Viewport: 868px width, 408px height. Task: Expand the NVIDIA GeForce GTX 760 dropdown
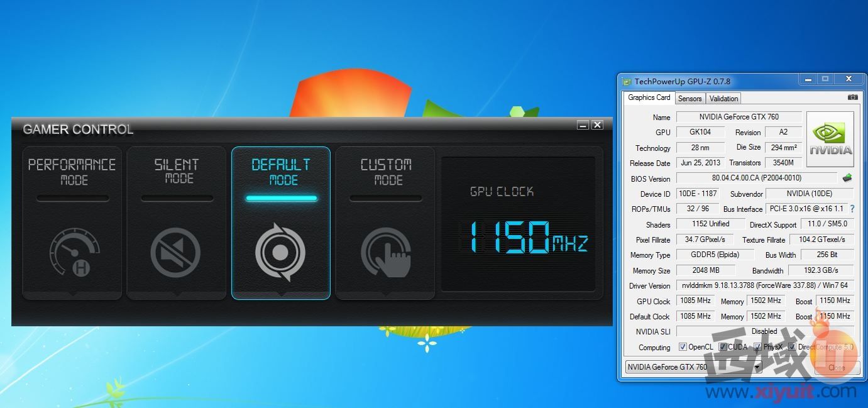point(757,367)
